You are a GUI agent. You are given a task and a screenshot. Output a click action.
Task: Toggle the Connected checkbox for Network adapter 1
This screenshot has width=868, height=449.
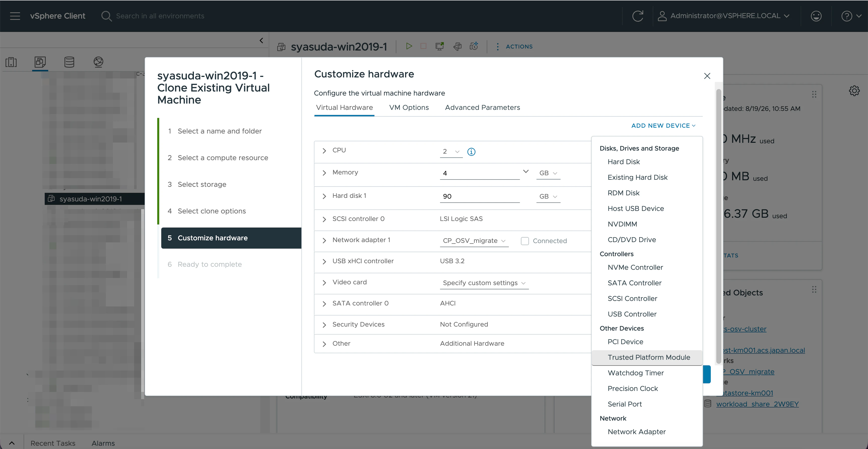[x=525, y=241]
